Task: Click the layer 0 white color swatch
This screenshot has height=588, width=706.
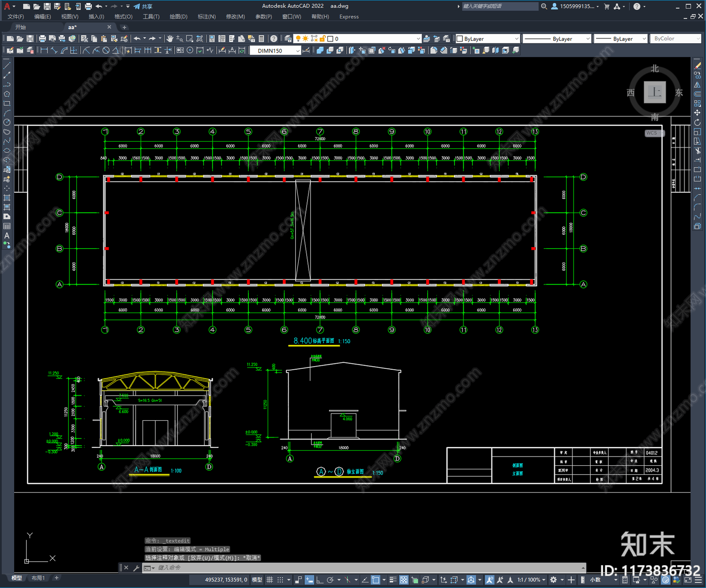Action: [330, 39]
